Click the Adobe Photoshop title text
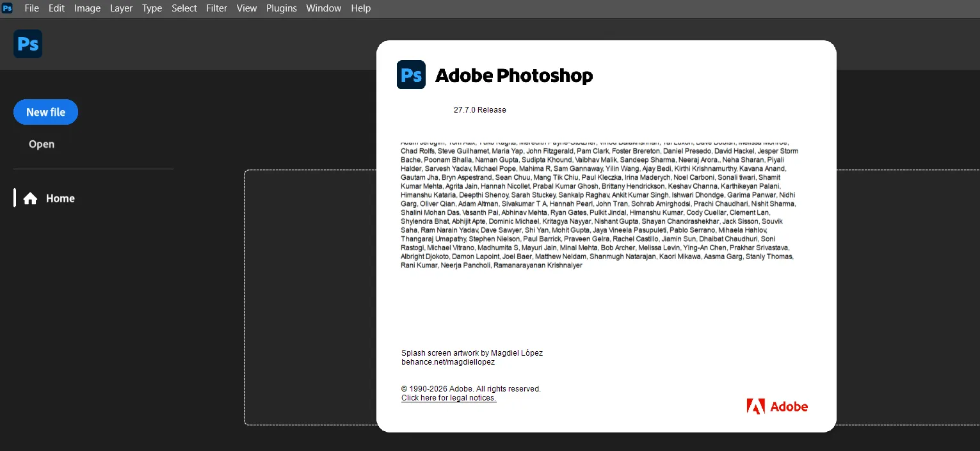Viewport: 980px width, 451px height. 514,75
